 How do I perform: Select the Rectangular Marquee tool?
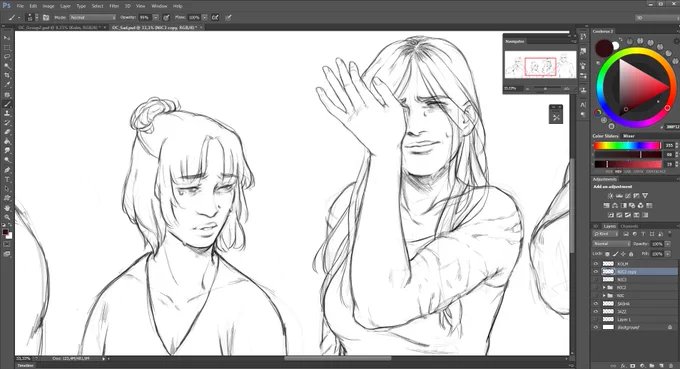[x=7, y=48]
